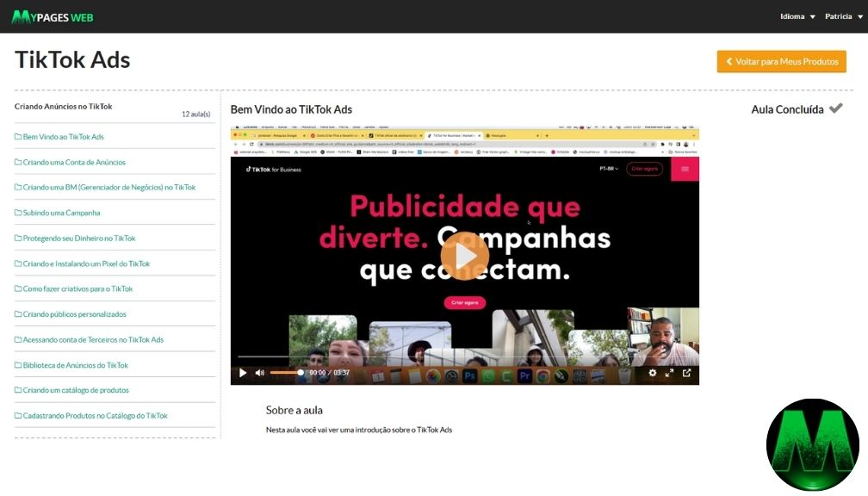Open Cadastrando Produtos no Catálogo lesson
Image resolution: width=868 pixels, height=496 pixels.
[95, 416]
